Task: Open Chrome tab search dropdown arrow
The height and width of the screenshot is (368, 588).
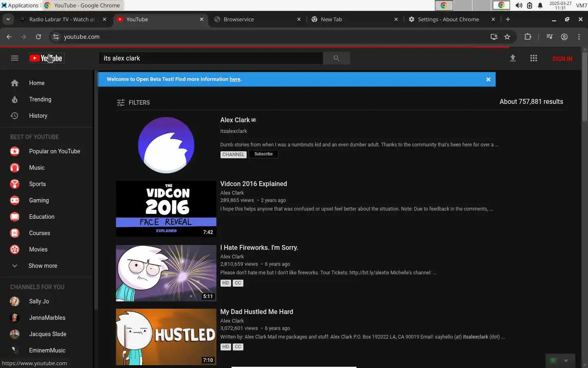Action: (x=8, y=19)
